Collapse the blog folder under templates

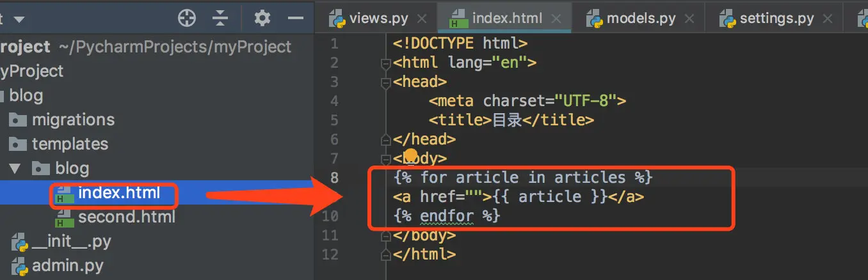[15, 169]
